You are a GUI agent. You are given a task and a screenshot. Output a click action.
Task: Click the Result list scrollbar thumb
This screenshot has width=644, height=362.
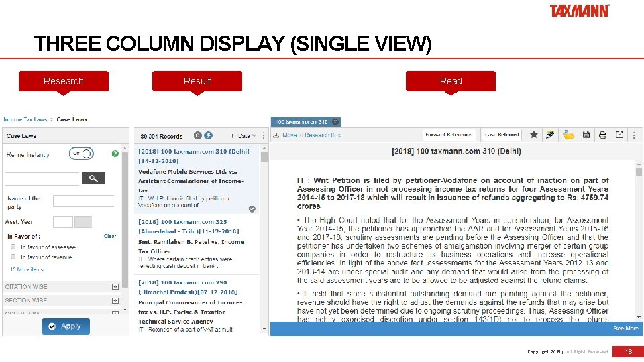[x=264, y=157]
